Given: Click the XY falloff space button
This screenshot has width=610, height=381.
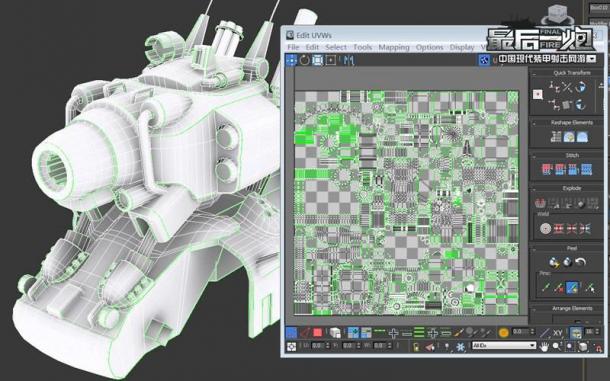Looking at the screenshot, I should (557, 333).
